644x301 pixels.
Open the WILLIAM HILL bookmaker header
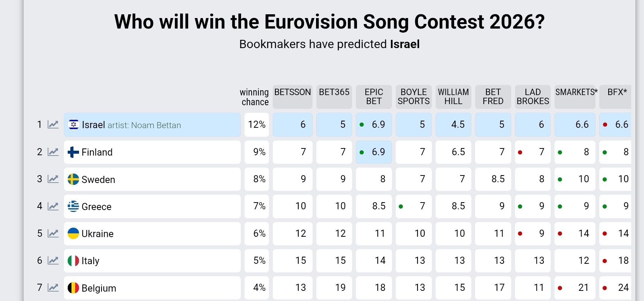(x=453, y=97)
